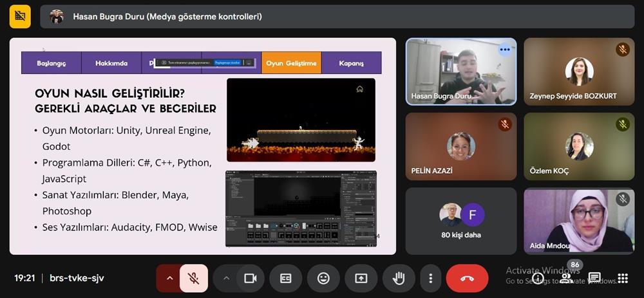The image size is (644, 298).
Task: Toggle closed captions
Action: point(285,278)
